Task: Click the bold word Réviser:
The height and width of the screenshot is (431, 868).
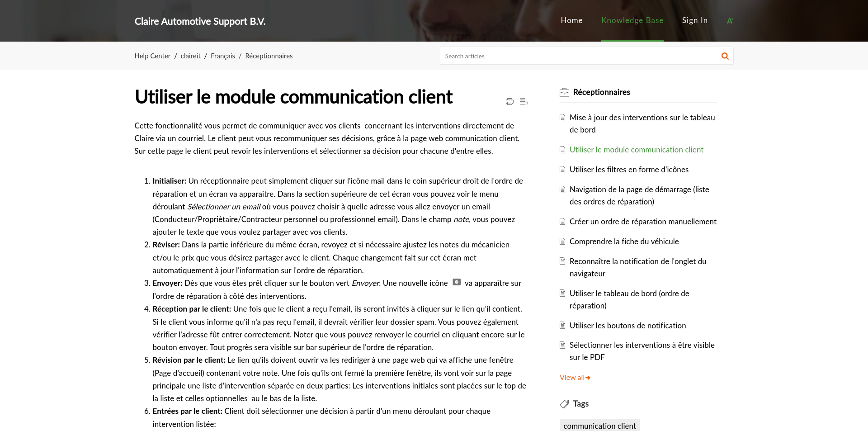Action: point(166,245)
